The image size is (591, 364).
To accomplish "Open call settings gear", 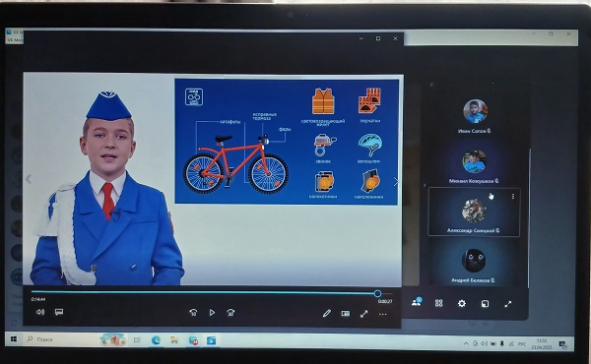I will point(462,303).
